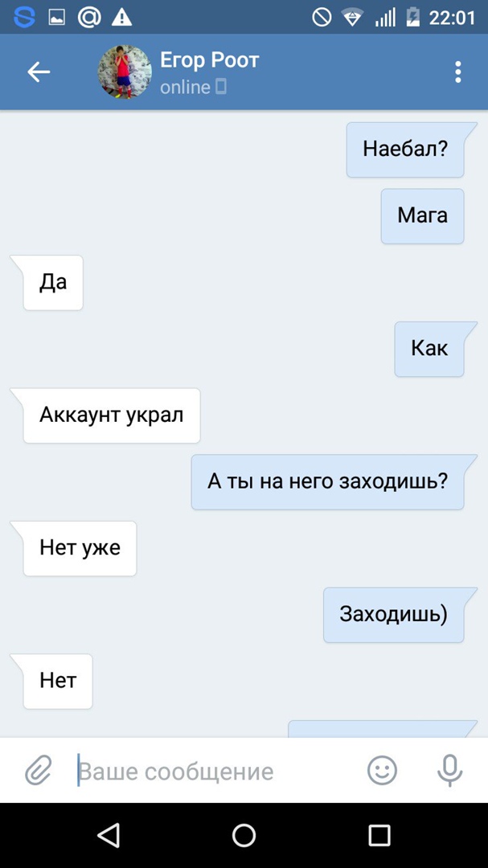Tap the Skype-like S icon in status bar
The height and width of the screenshot is (868, 488).
[24, 17]
